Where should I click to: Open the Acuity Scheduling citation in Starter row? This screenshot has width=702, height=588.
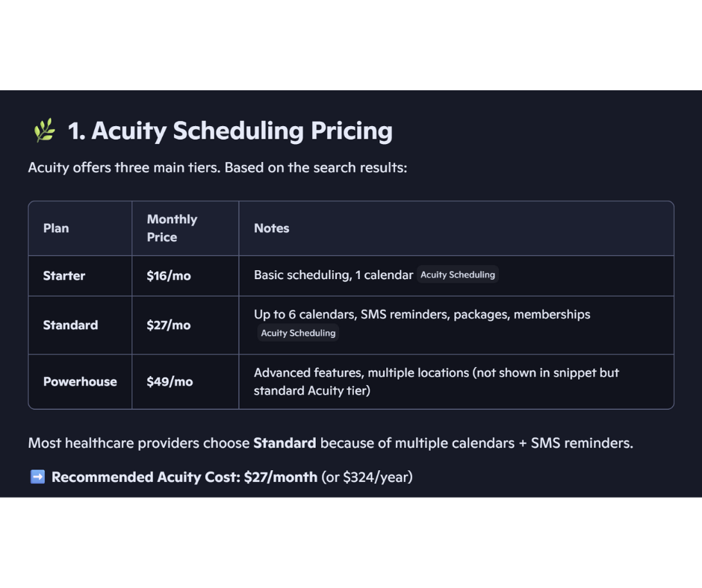click(457, 275)
